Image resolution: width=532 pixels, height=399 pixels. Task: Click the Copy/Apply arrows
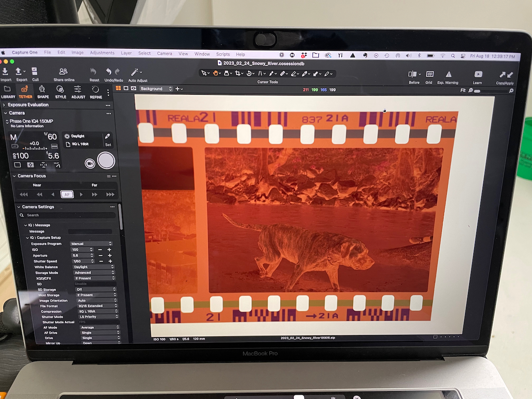tap(506, 75)
